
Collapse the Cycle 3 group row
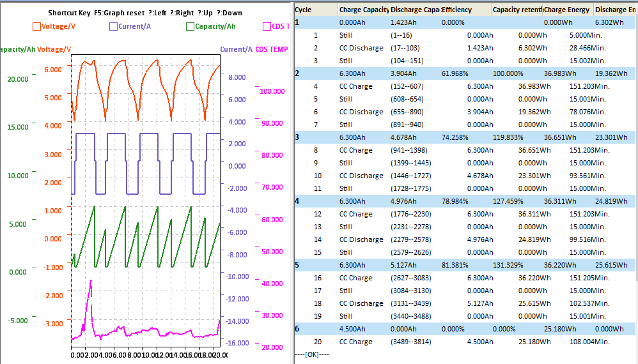297,137
